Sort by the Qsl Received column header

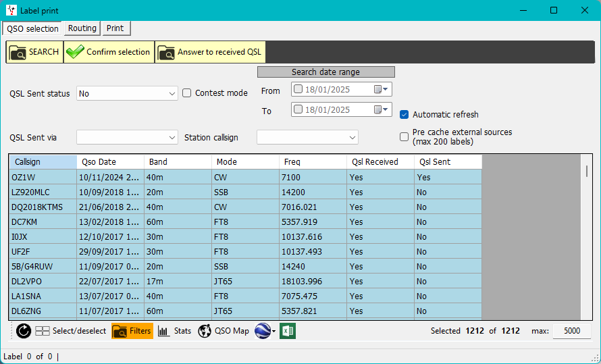[380, 161]
